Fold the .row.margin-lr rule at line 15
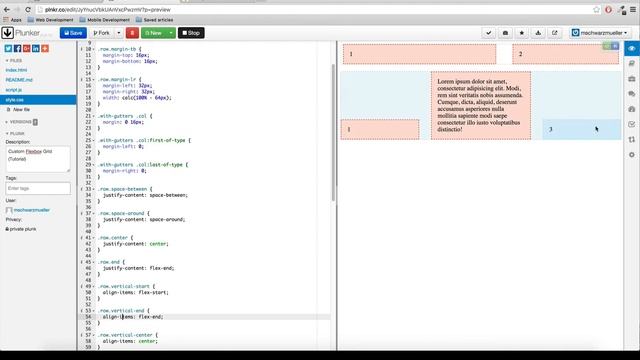Screen dimensions: 640x360 (93, 80)
